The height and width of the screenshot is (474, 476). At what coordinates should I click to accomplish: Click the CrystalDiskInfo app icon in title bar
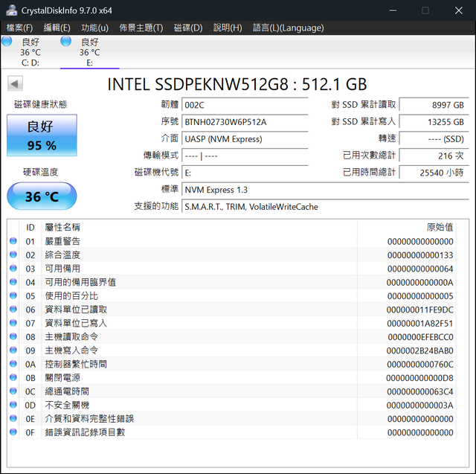click(x=12, y=10)
